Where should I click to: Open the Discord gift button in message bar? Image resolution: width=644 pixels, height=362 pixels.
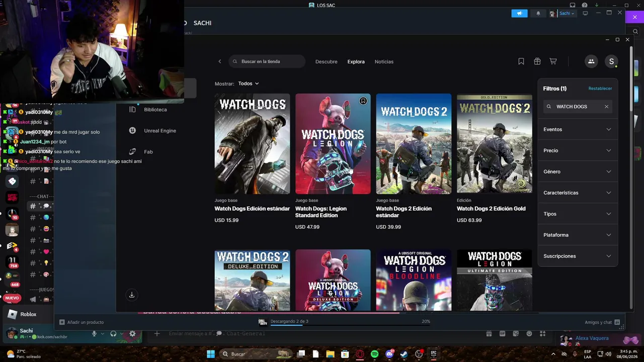pos(489,333)
